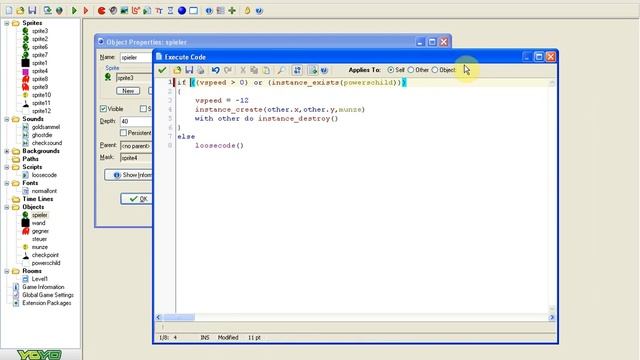Image resolution: width=640 pixels, height=360 pixels.
Task: Select Self radio button
Action: tap(391, 70)
